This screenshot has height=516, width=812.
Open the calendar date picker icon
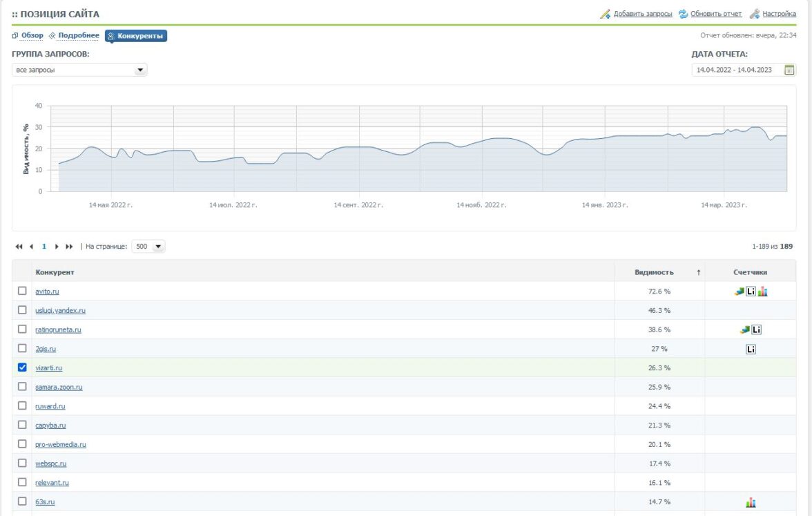tap(789, 70)
